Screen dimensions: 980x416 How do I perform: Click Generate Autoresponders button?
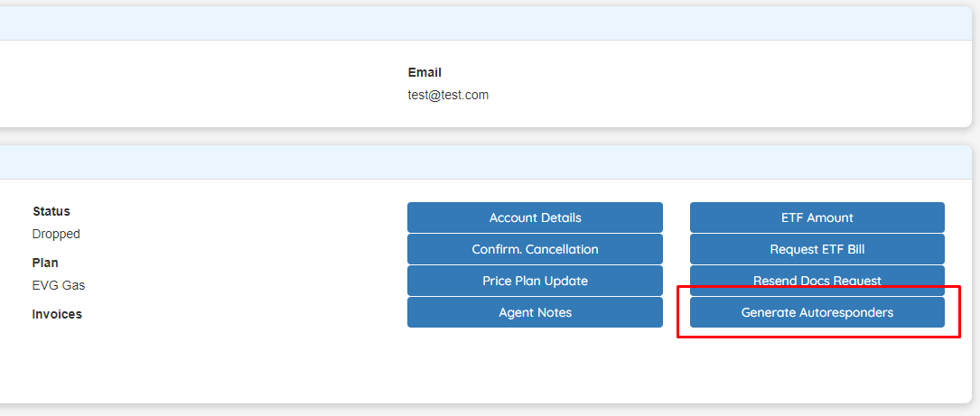(x=817, y=312)
